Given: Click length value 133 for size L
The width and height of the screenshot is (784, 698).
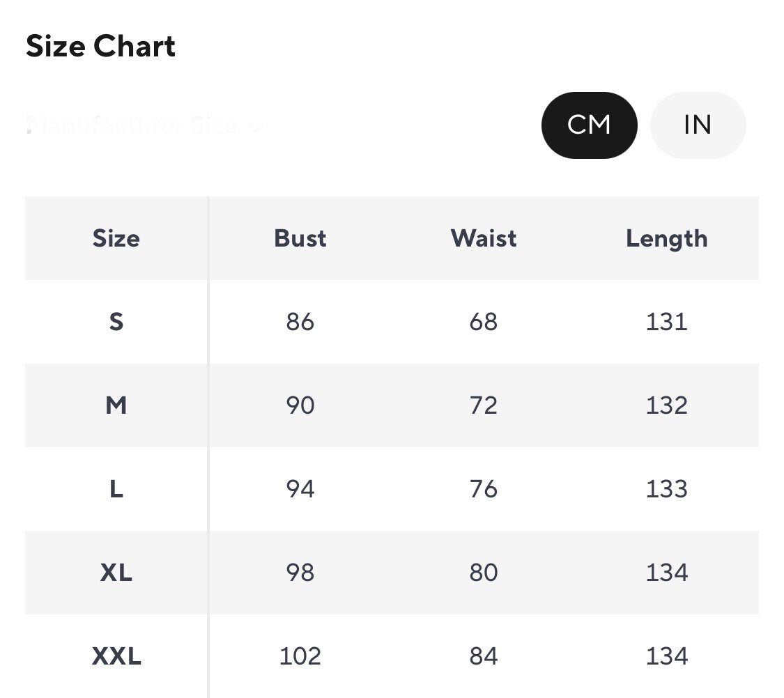Looking at the screenshot, I should pos(666,489).
